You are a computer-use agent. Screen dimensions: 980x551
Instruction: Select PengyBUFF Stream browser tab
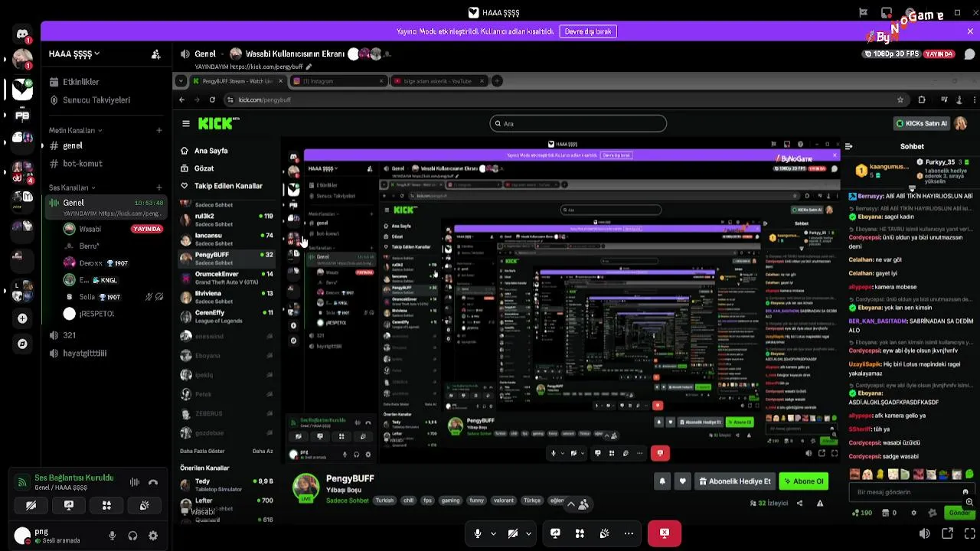(238, 81)
